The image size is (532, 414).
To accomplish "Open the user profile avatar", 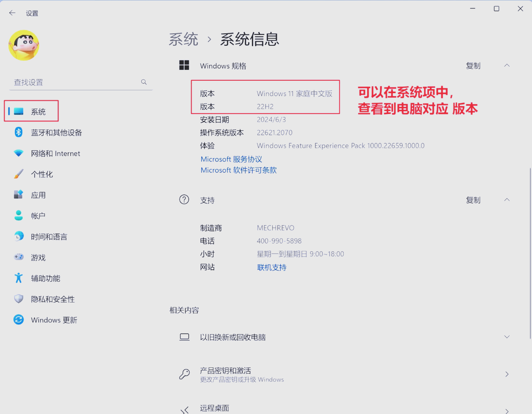I will [x=24, y=45].
